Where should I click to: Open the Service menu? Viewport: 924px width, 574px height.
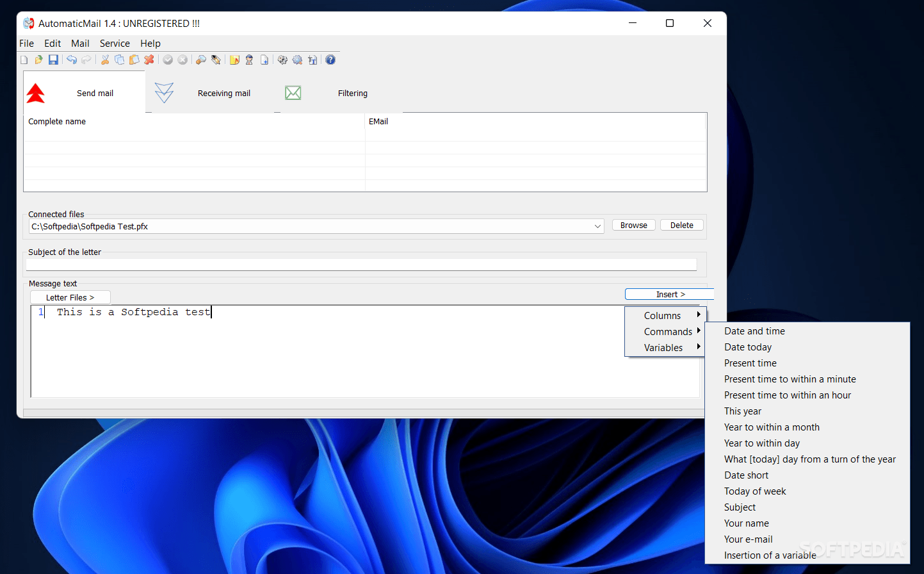[115, 44]
